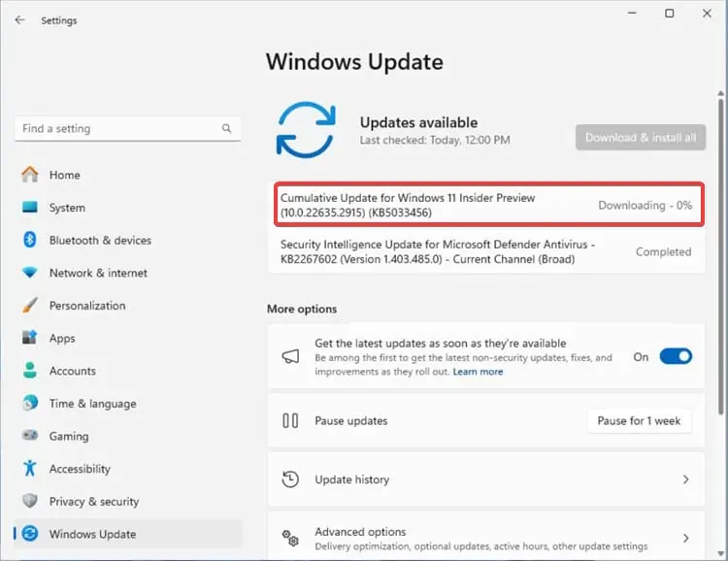728x561 pixels.
Task: Select Windows Update in the sidebar
Action: 127,534
